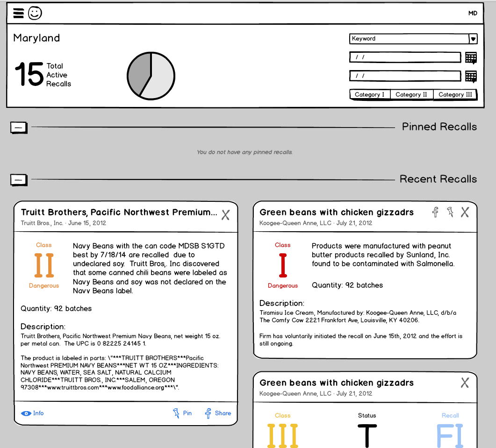Open the first date calendar picker
Screen dimensions: 496x448
click(x=471, y=58)
